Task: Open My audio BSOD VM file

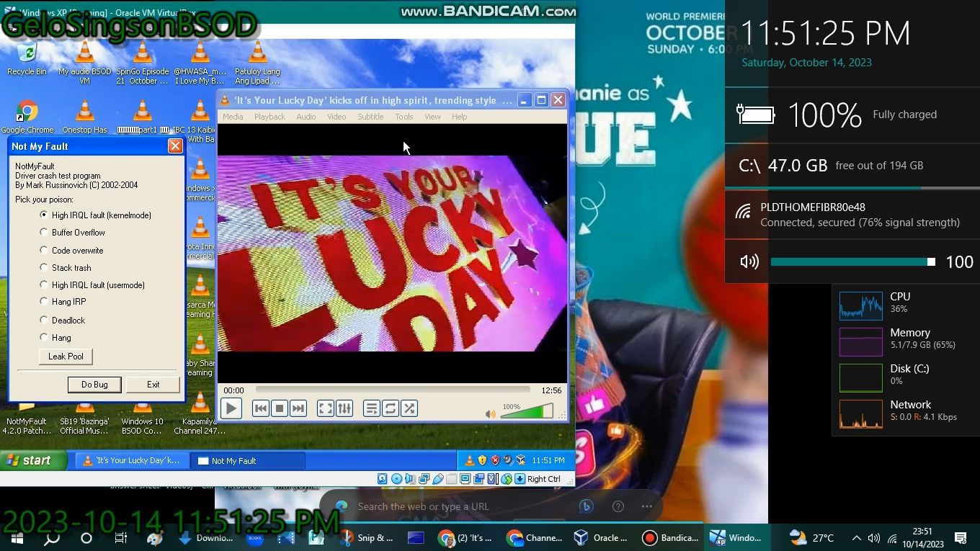Action: pyautogui.click(x=84, y=63)
